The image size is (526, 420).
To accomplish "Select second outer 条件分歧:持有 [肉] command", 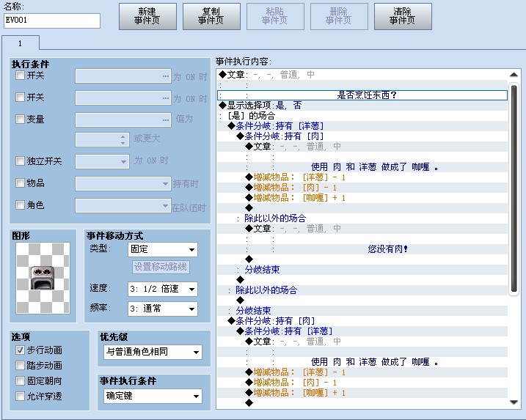I will tap(362, 321).
